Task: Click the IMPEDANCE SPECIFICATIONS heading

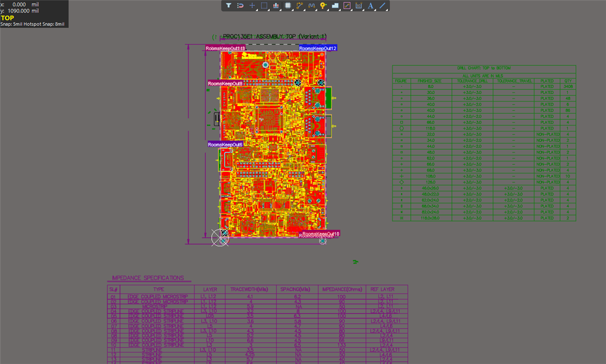Action: click(x=148, y=278)
